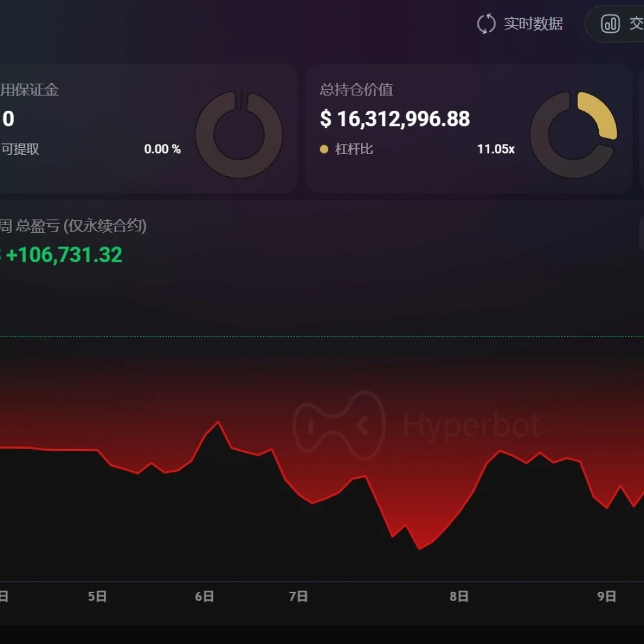
Task: Click the leverage donut chart in 总持仓价值 card
Action: (x=575, y=133)
